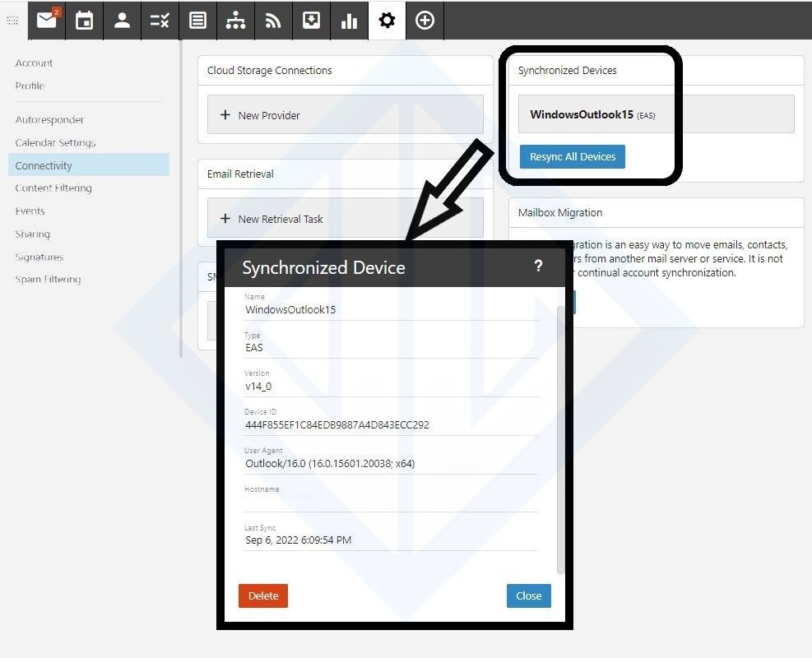Click the User Agent Outlook/16.0 value
Viewport: 812px width, 658px height.
coord(330,464)
